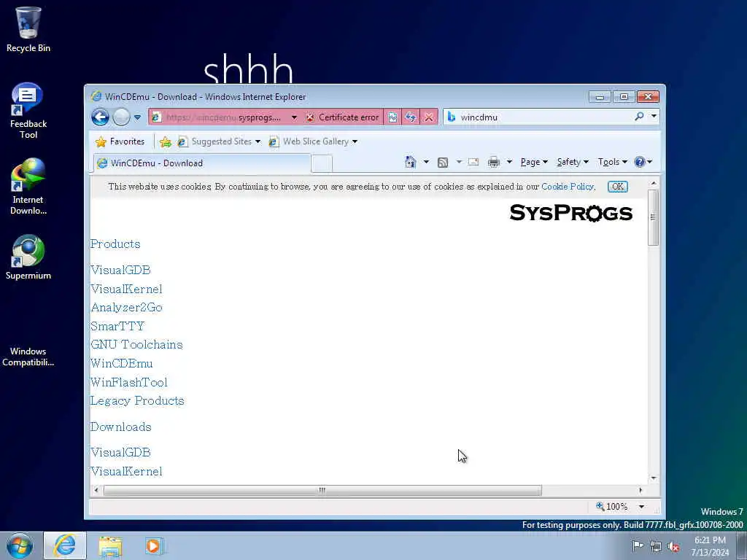Click the RSS Feeds icon
747x560 pixels.
click(443, 163)
